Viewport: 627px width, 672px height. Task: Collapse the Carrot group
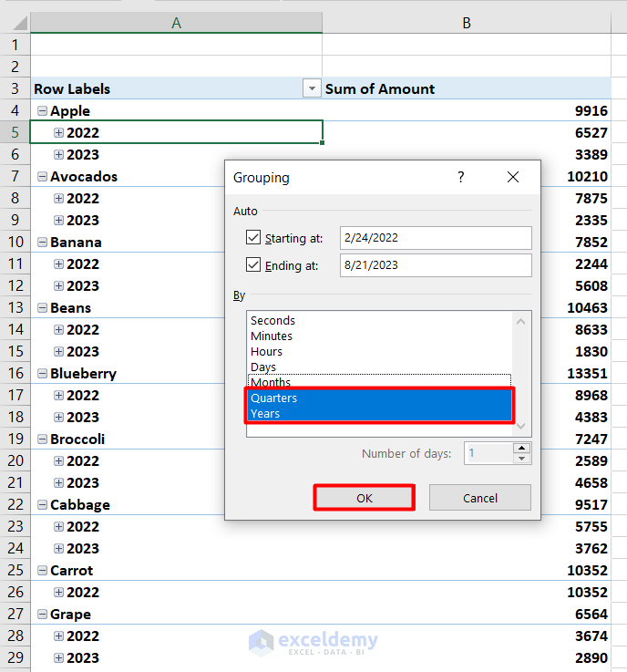coord(42,571)
